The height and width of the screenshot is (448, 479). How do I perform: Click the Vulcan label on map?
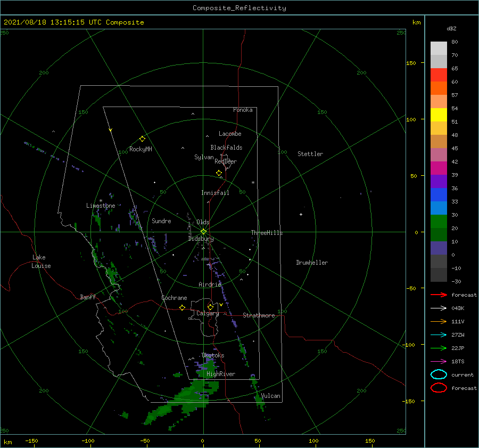pyautogui.click(x=271, y=396)
